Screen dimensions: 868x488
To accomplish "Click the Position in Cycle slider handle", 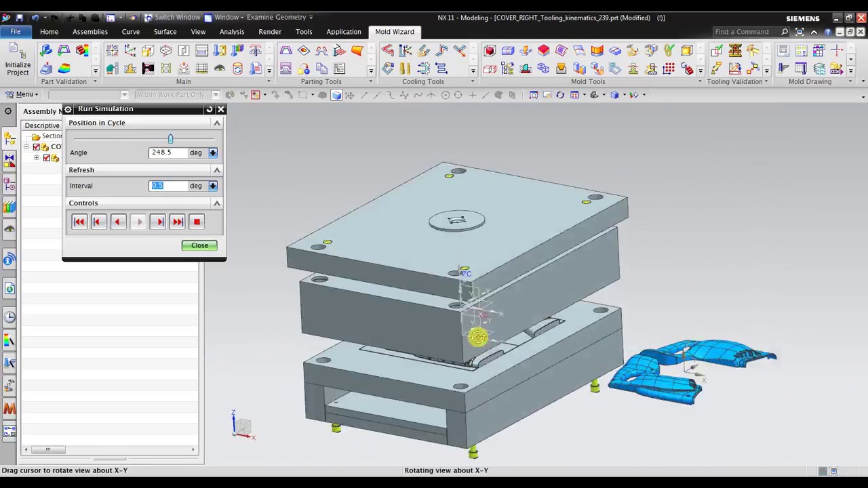I will coord(170,139).
